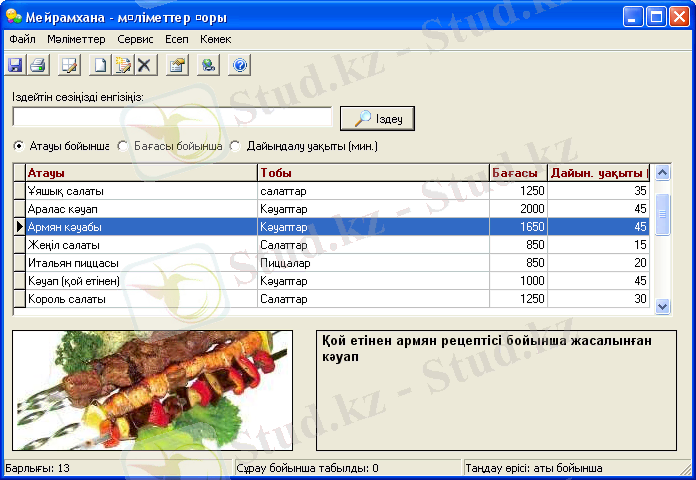Image resolution: width=696 pixels, height=480 pixels.
Task: Click time 30 in Король салаты row
Action: (599, 299)
